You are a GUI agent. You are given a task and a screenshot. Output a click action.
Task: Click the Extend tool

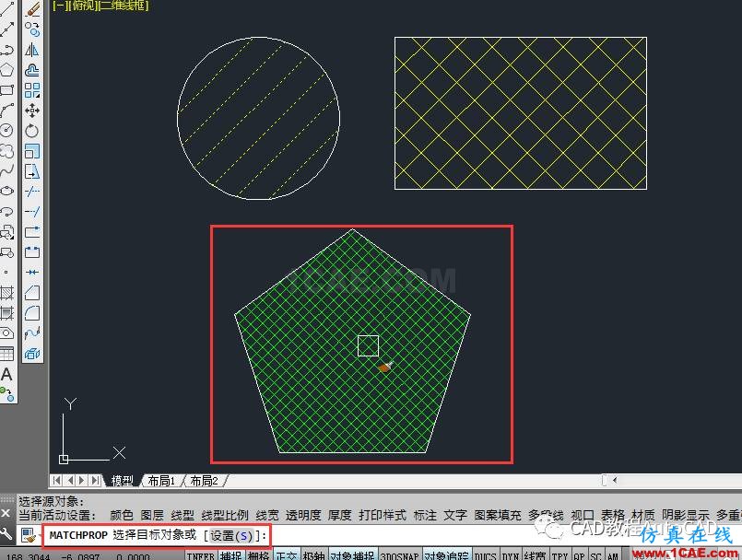click(32, 212)
